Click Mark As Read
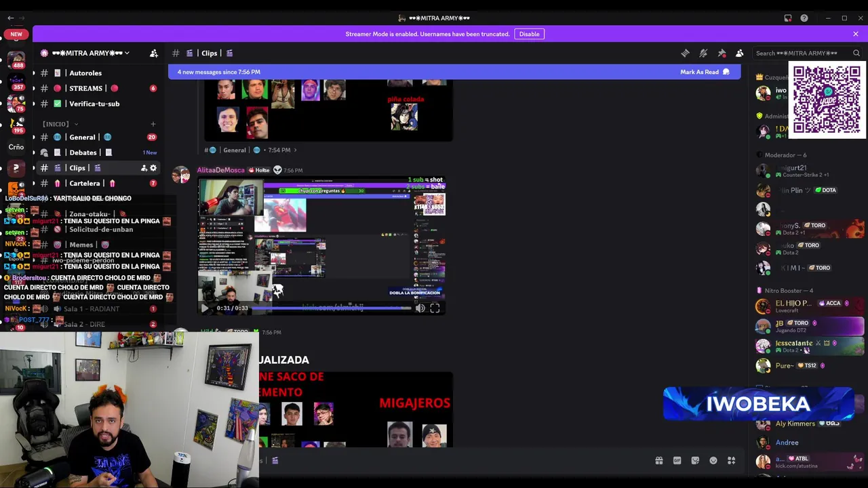868x488 pixels. (x=705, y=72)
